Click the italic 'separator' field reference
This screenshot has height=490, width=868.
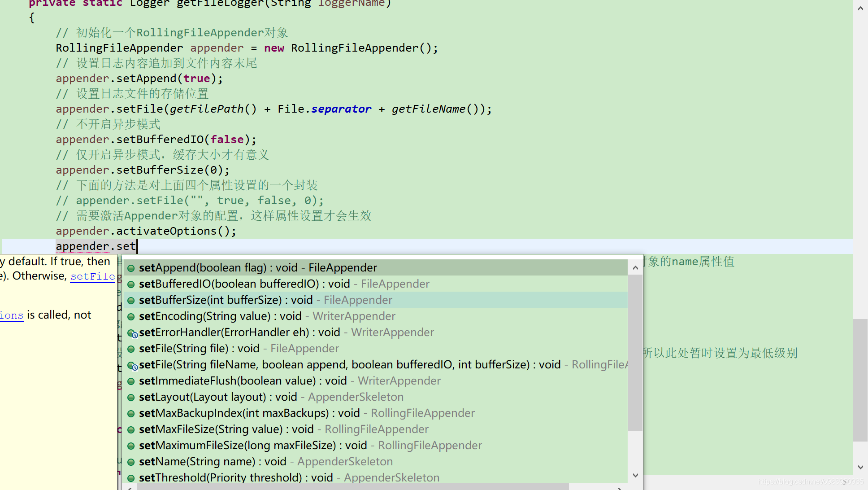point(341,109)
